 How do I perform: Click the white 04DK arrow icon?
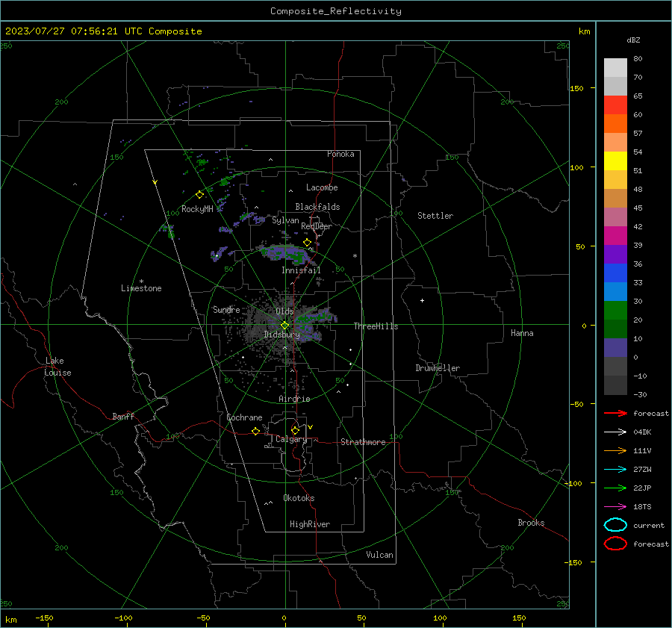[615, 432]
